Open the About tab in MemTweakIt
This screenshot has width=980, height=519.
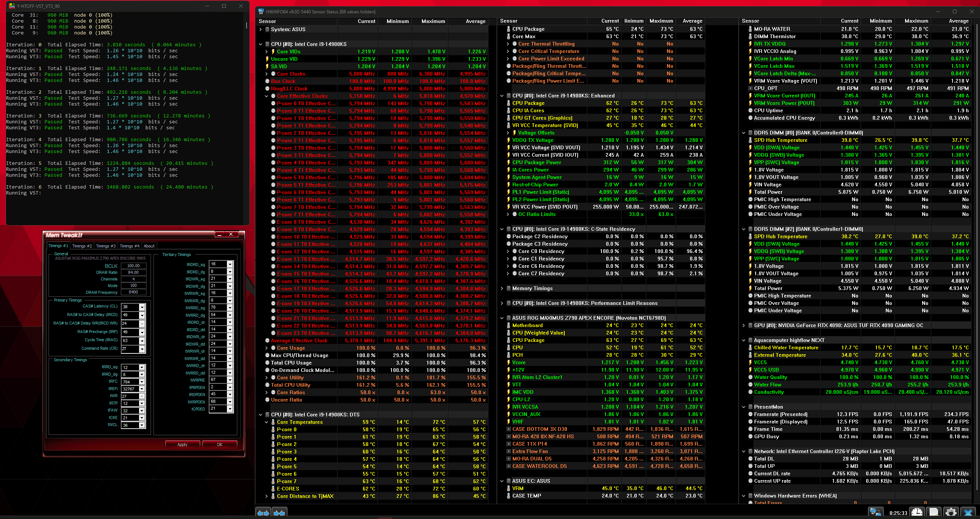click(149, 246)
